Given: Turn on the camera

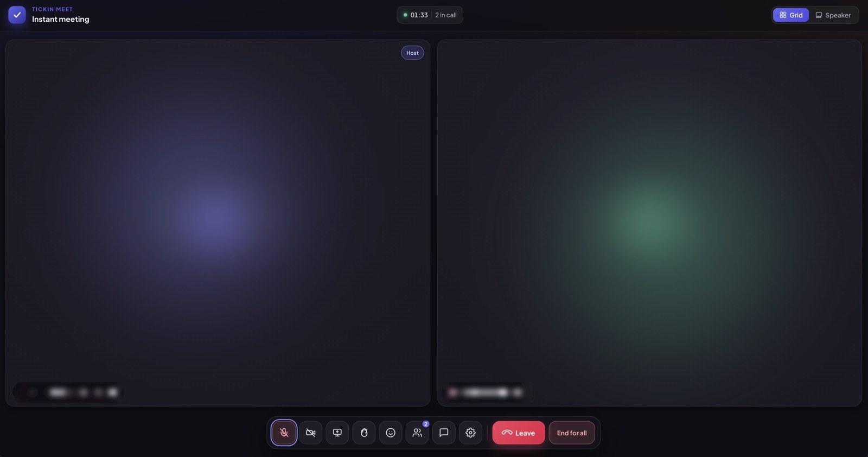Looking at the screenshot, I should pyautogui.click(x=310, y=433).
